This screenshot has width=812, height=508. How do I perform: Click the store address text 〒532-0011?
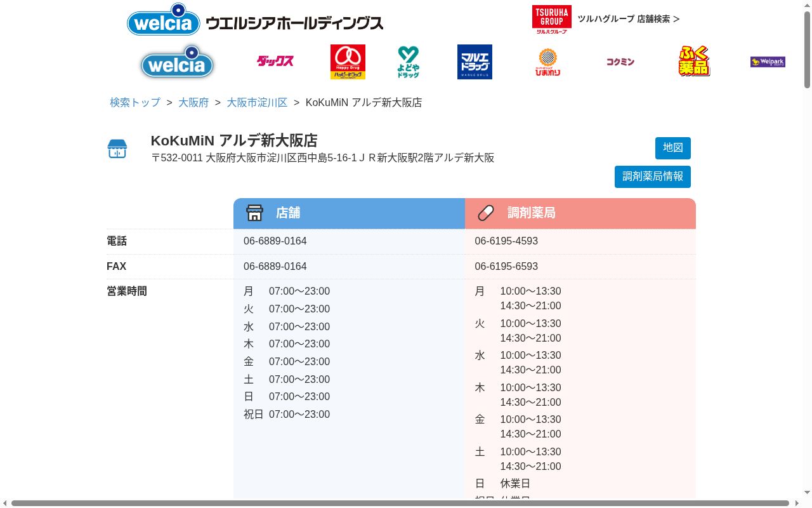tap(322, 158)
